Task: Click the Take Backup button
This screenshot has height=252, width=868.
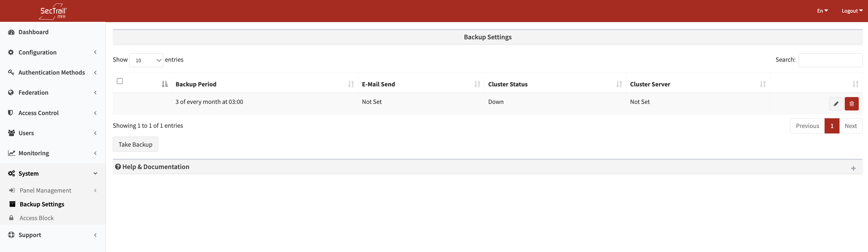Action: [135, 144]
